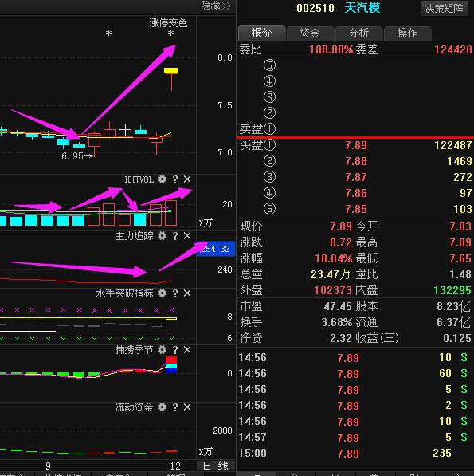Viewport: 474px width, 476px height.
Task: Collapse side panel with 隐藏 arrows
Action: coord(216,6)
